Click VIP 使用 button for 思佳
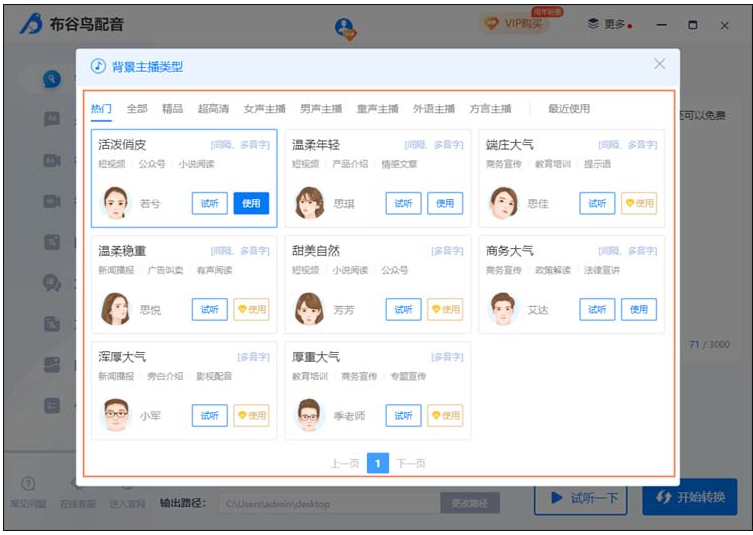 [639, 203]
